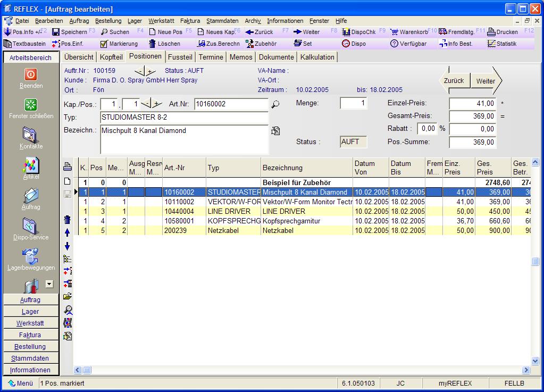The width and height of the screenshot is (544, 392).
Task: Open the Hilfe menu
Action: tap(341, 21)
